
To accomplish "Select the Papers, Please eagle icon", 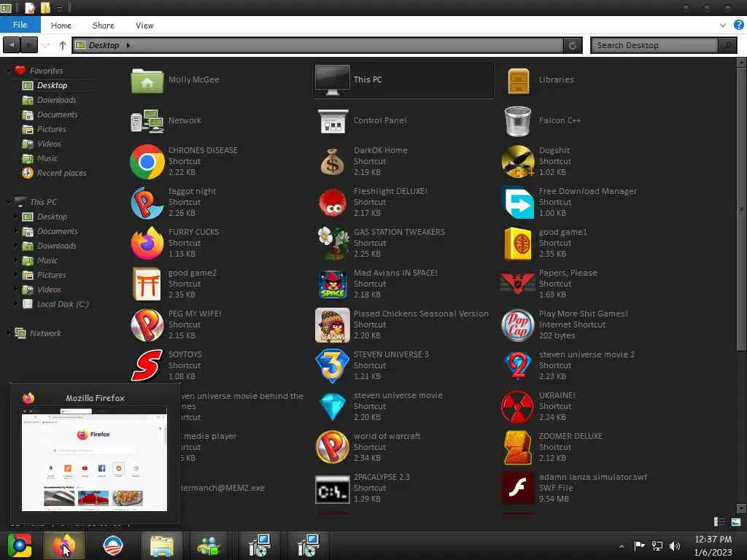I will 518,284.
